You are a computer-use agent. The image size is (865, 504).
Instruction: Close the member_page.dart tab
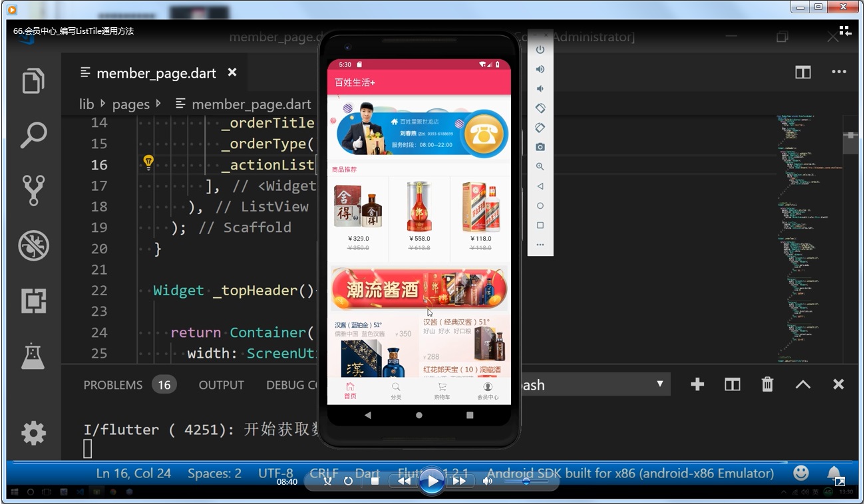point(232,72)
